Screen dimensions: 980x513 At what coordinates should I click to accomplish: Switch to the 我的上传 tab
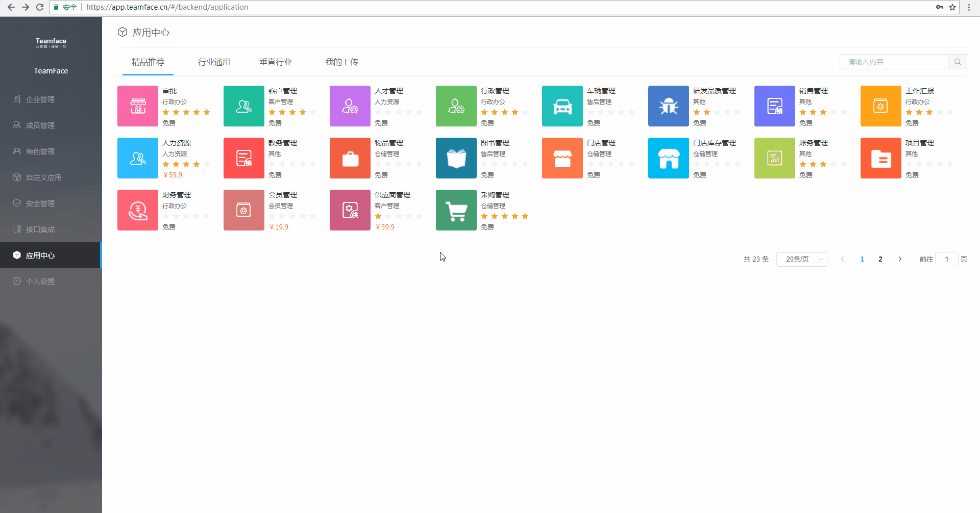(x=342, y=62)
